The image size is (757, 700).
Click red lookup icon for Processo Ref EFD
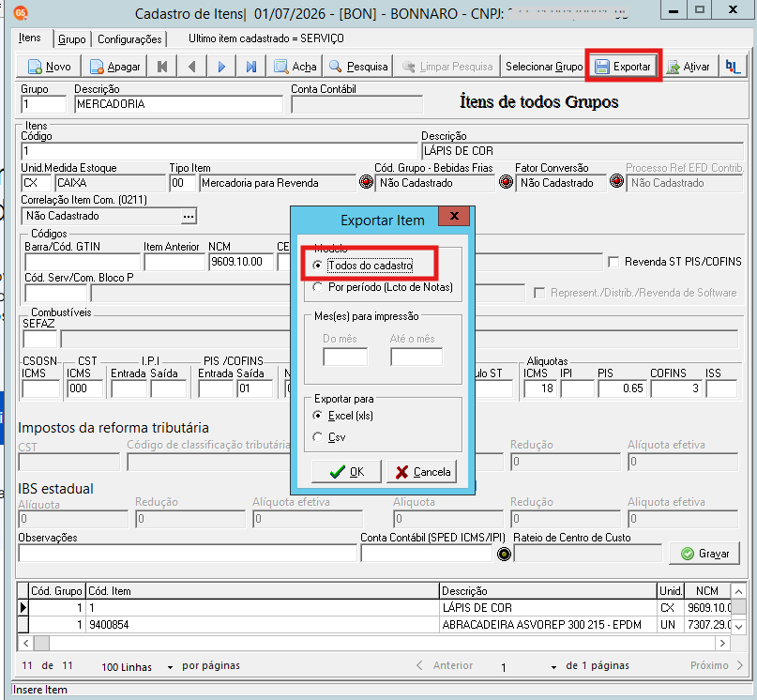point(616,181)
